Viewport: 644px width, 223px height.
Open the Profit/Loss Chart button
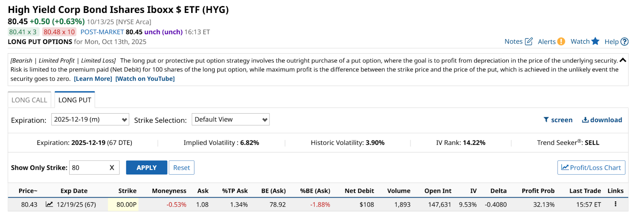pyautogui.click(x=591, y=168)
